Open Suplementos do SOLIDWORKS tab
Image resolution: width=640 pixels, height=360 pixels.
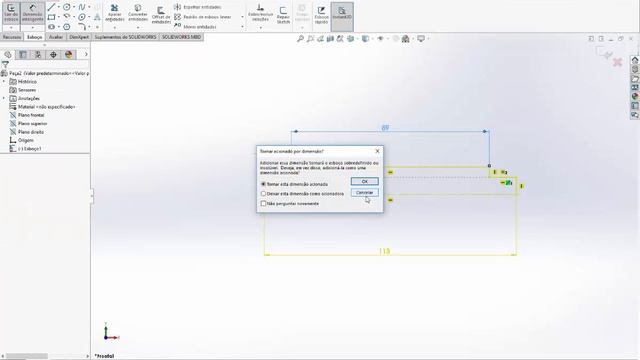(125, 37)
